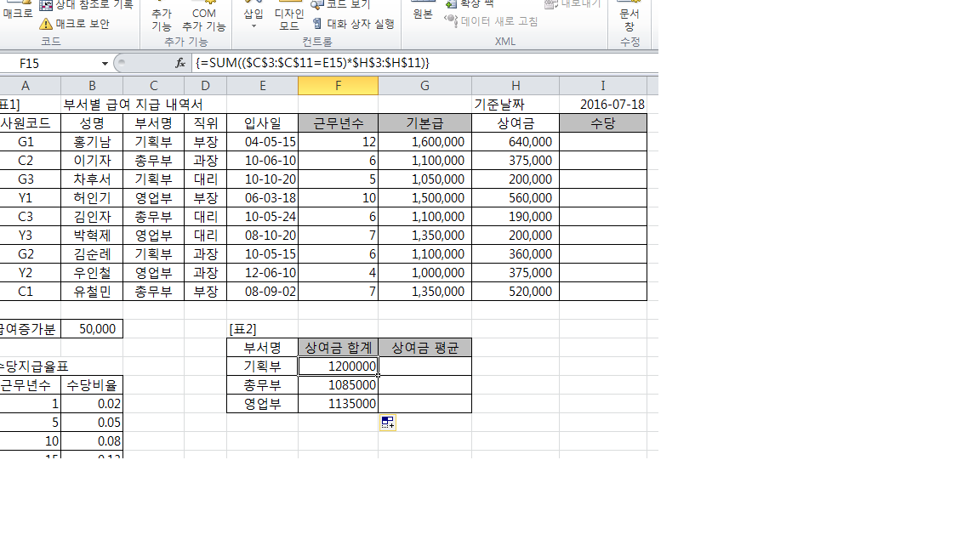This screenshot has width=980, height=551.
Task: Click the macro security warning icon
Action: [46, 24]
